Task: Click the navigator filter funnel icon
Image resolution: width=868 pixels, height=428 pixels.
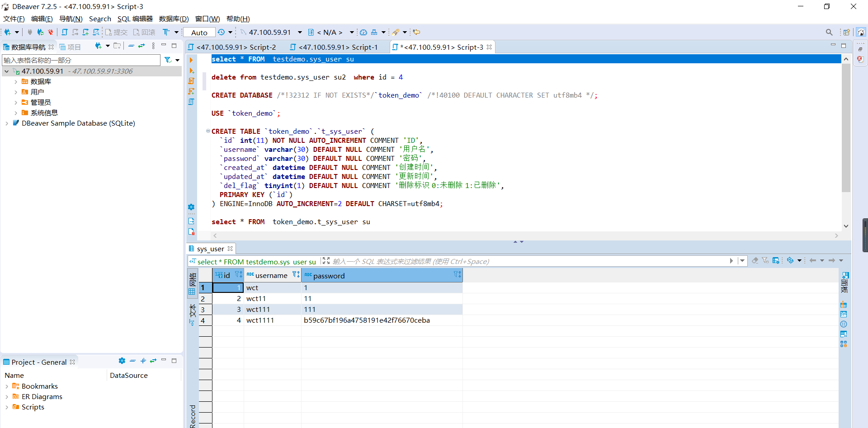Action: click(168, 60)
